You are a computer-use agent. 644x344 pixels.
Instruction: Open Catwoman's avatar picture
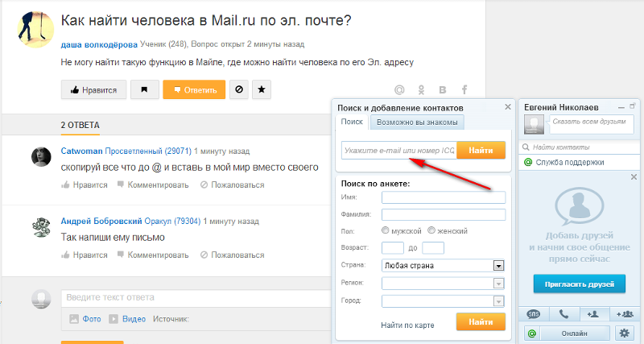click(41, 156)
